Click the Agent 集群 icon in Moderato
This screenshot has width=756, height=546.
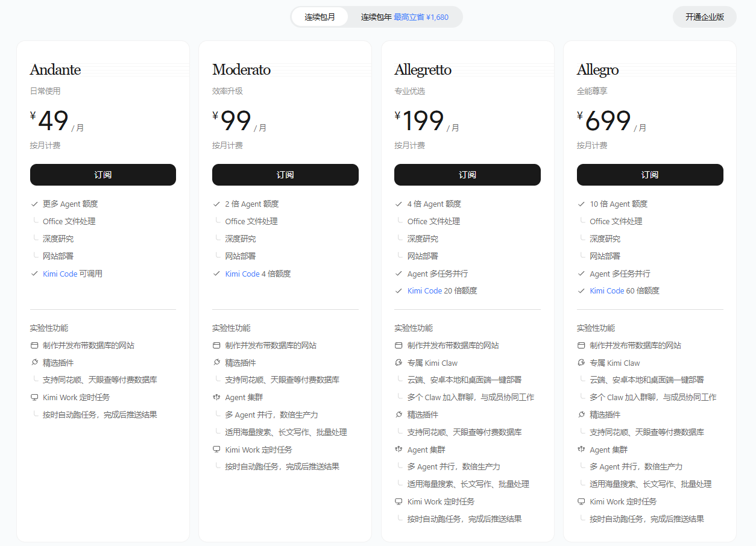[x=216, y=398]
